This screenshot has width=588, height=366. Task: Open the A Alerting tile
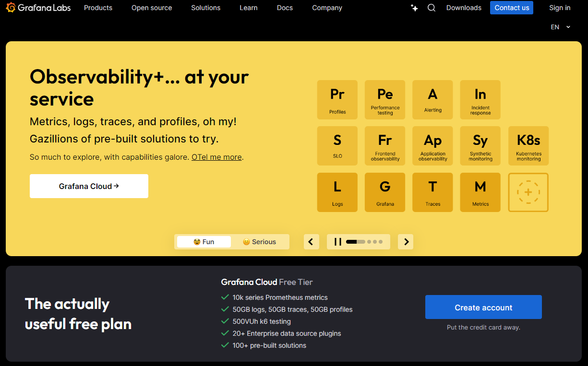point(432,100)
